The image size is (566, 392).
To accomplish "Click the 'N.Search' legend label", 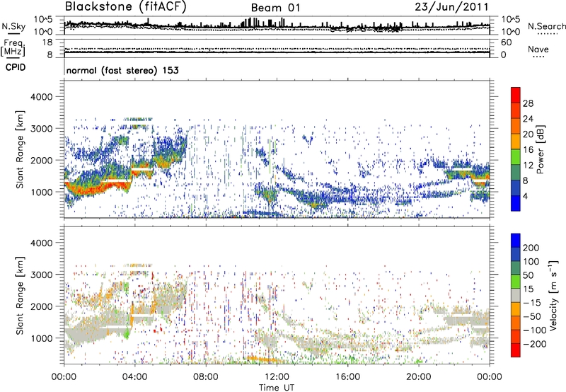I will point(546,26).
